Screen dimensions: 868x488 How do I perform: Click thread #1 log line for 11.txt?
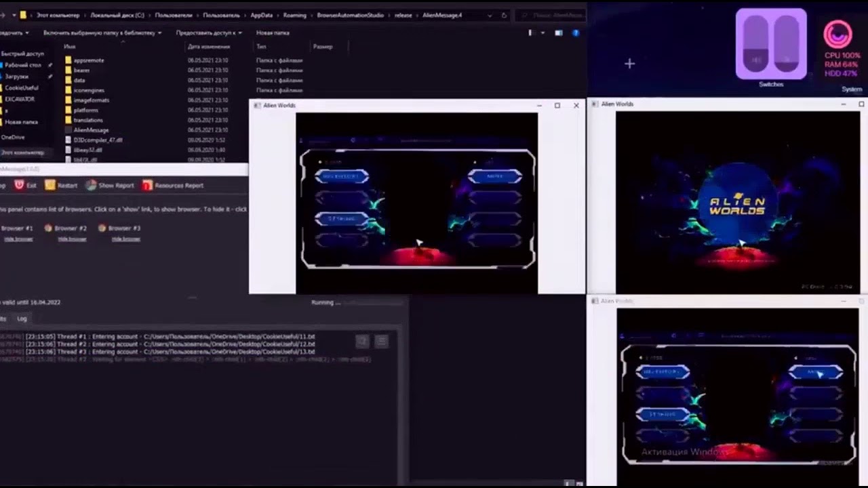(x=171, y=336)
